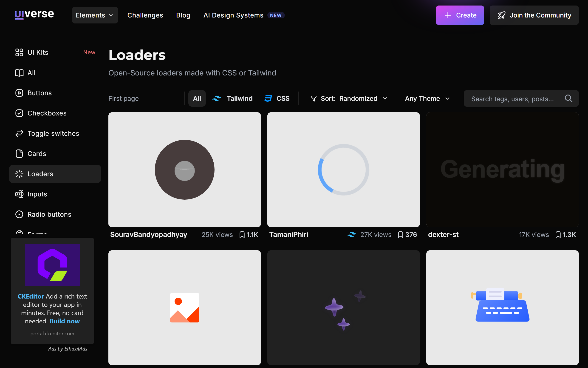Screen dimensions: 588x368
Task: Open UI Kits in sidebar
Action: tap(55, 52)
